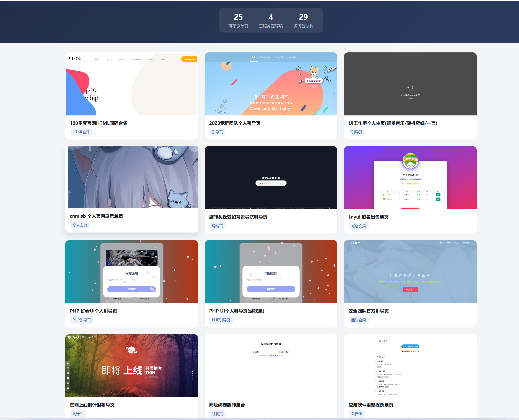Open the 2023宽屏团队个人引导页 preview image
Viewport: 519px width, 420px height.
pyautogui.click(x=271, y=84)
